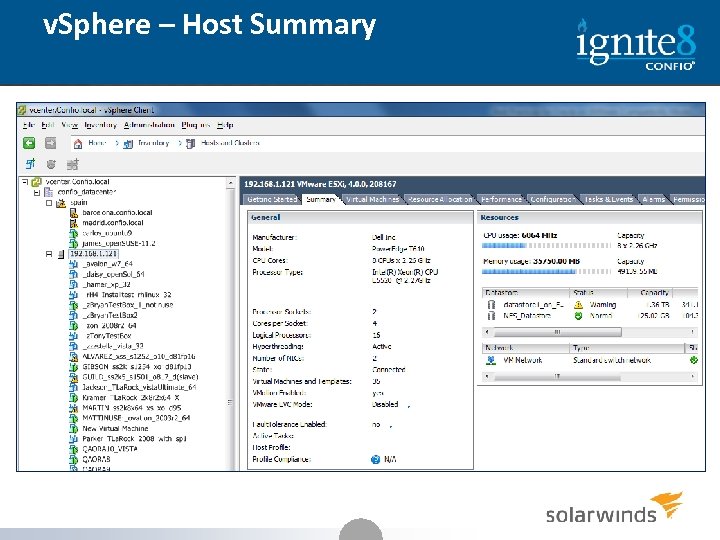This screenshot has height=540, width=720.
Task: Click the CPU usage progress bar
Action: pyautogui.click(x=546, y=246)
